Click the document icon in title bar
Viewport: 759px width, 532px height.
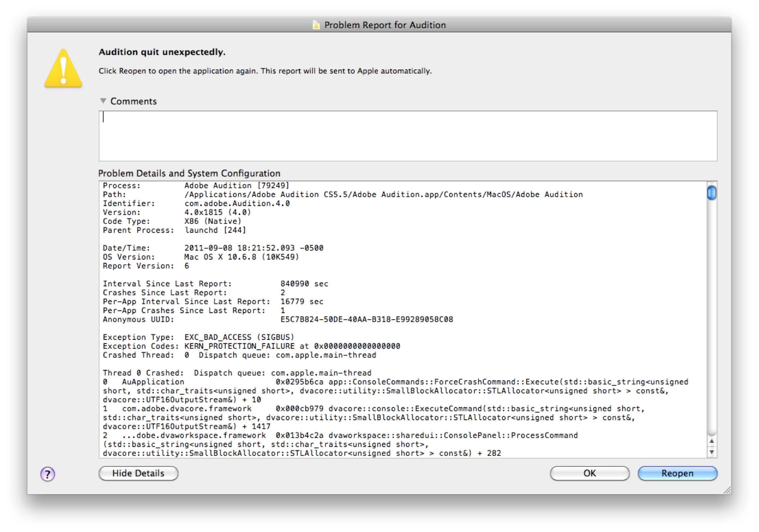tap(316, 25)
